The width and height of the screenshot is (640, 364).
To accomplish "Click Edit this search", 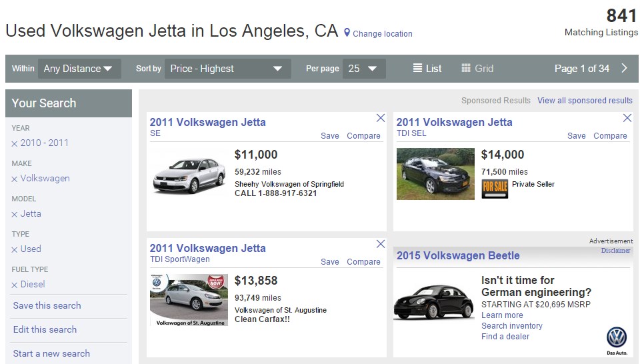I will click(45, 330).
